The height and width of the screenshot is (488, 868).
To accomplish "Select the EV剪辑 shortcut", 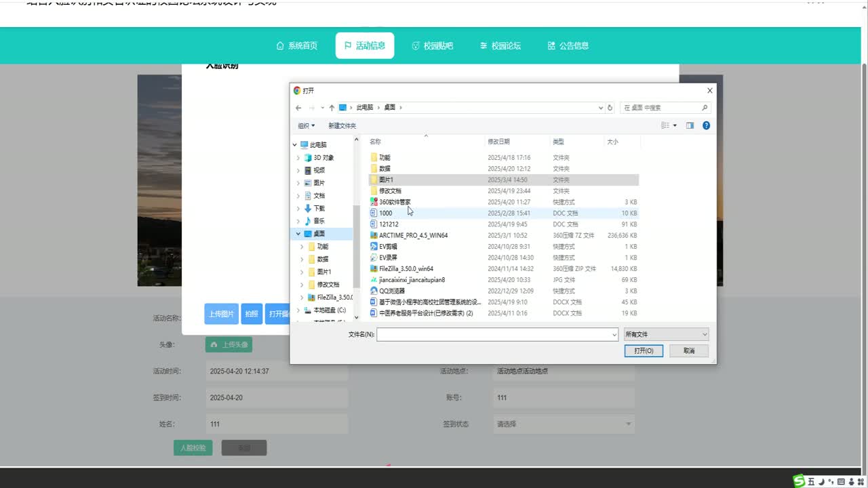I will tap(387, 247).
